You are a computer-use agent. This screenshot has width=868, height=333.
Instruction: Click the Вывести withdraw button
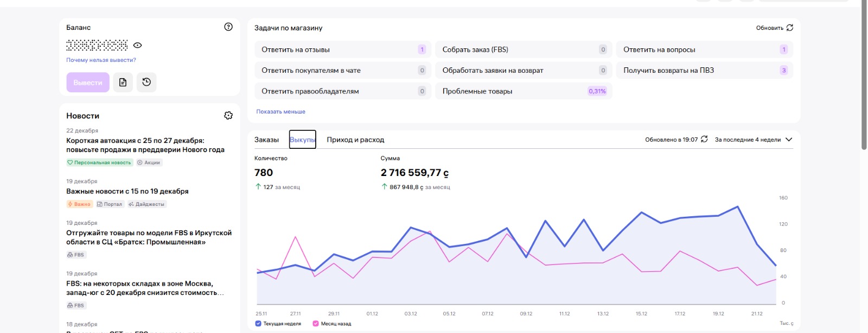pos(88,83)
